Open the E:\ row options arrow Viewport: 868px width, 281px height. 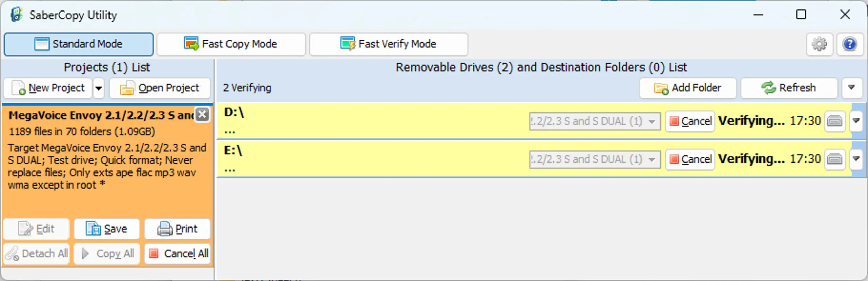coord(856,159)
